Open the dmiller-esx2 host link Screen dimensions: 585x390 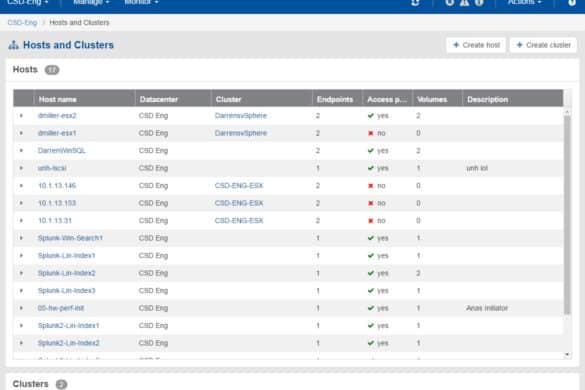click(57, 116)
